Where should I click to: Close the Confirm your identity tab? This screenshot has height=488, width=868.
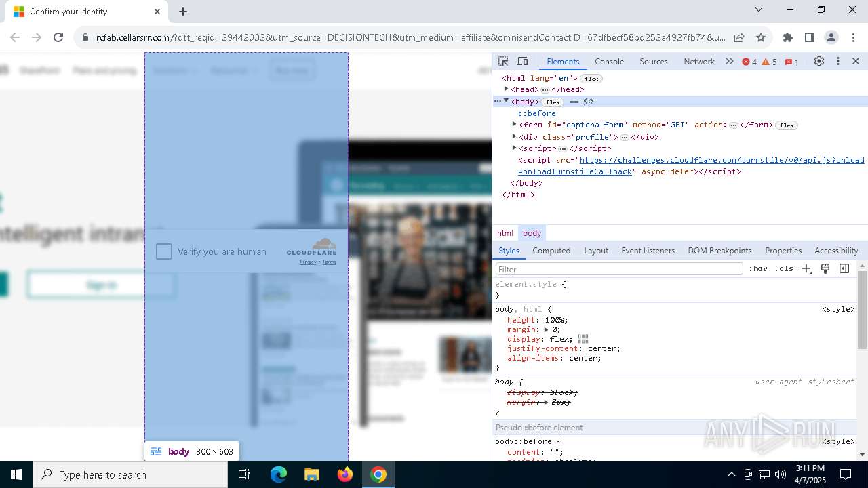tap(157, 12)
